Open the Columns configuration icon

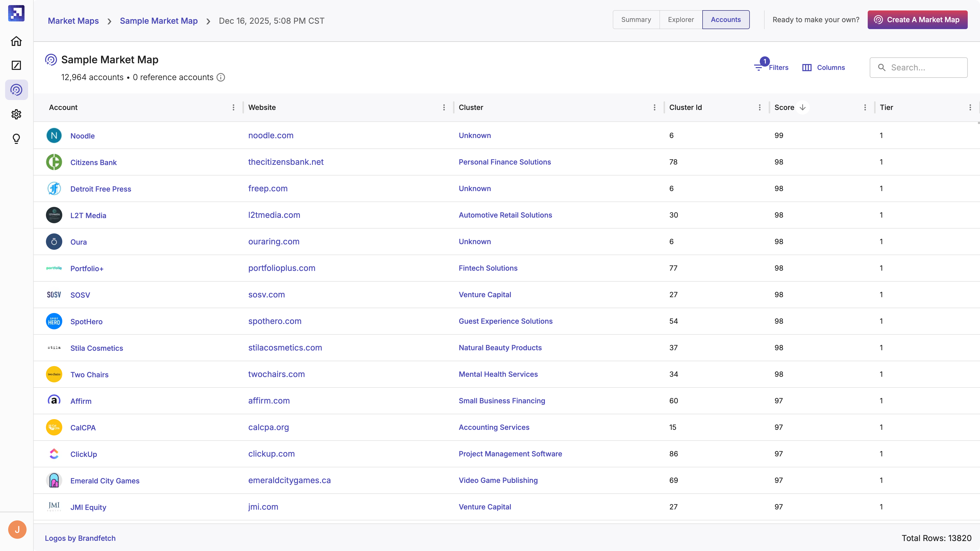pos(807,67)
